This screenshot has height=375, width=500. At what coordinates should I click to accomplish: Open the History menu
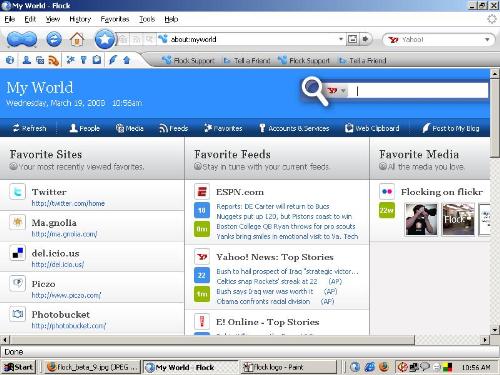click(x=80, y=19)
